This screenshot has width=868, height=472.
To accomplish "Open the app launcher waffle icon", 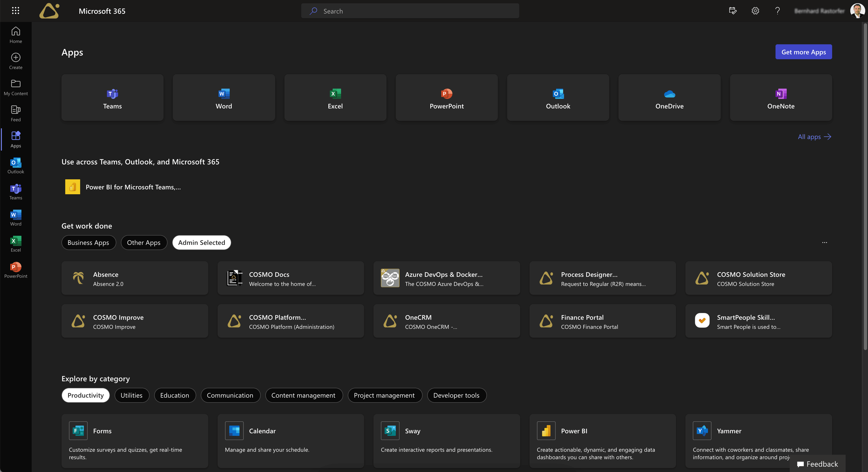I will click(x=16, y=11).
